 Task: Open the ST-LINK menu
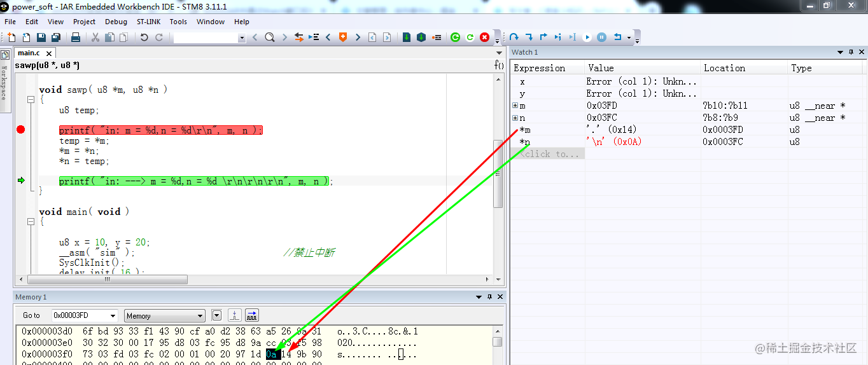(x=149, y=22)
